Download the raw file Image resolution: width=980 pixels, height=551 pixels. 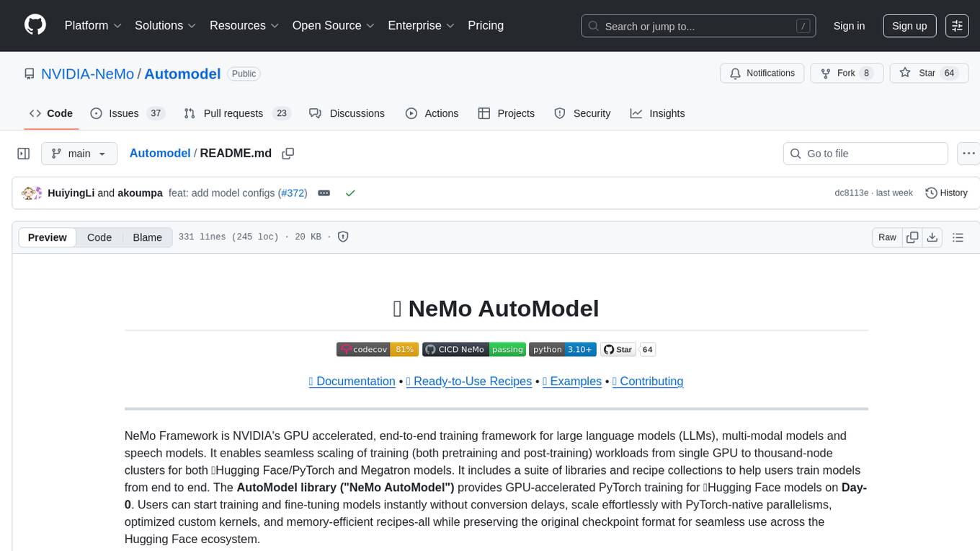tap(932, 237)
